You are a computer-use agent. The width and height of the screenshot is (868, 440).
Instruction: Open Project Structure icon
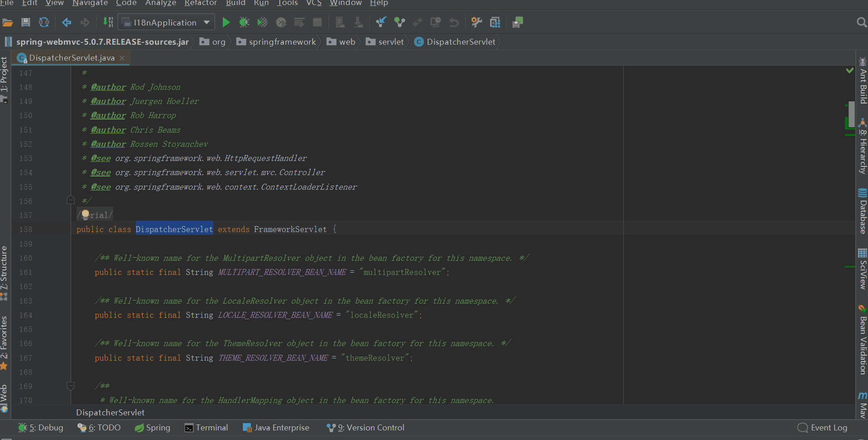495,22
